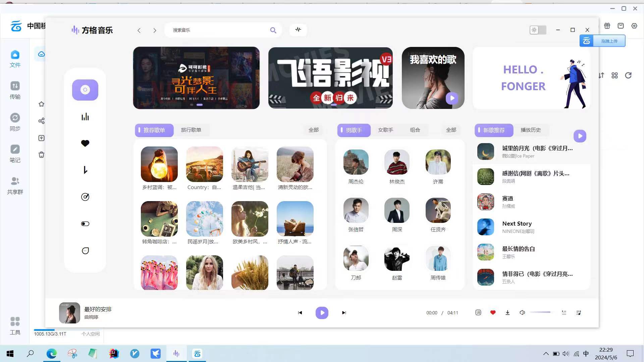Open Microsoft Edge from the taskbar
Screen dimensions: 644x362
click(x=51, y=354)
